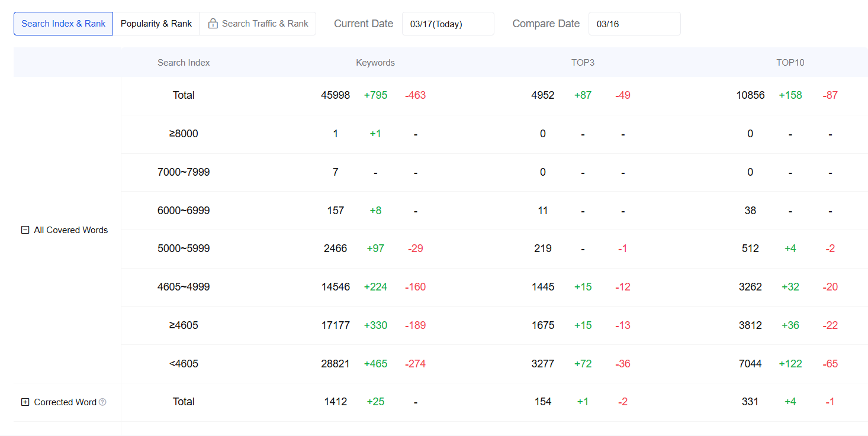Click the +795 keyword increase value

coord(375,95)
